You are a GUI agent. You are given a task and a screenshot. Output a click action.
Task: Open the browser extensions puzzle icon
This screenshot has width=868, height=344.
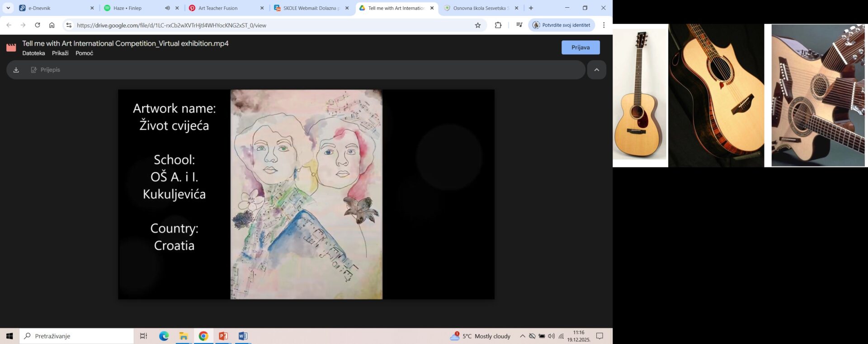coord(498,25)
